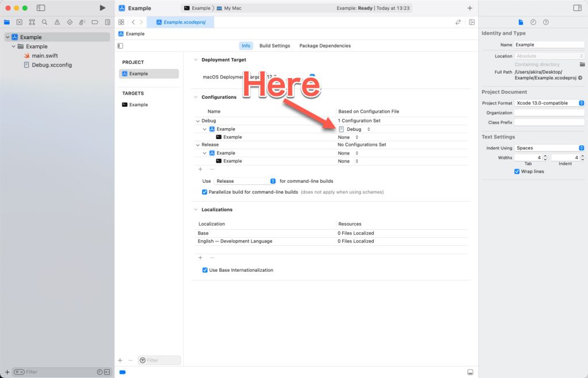Open the Find navigator magnifier icon
The image size is (588, 378).
click(x=45, y=22)
